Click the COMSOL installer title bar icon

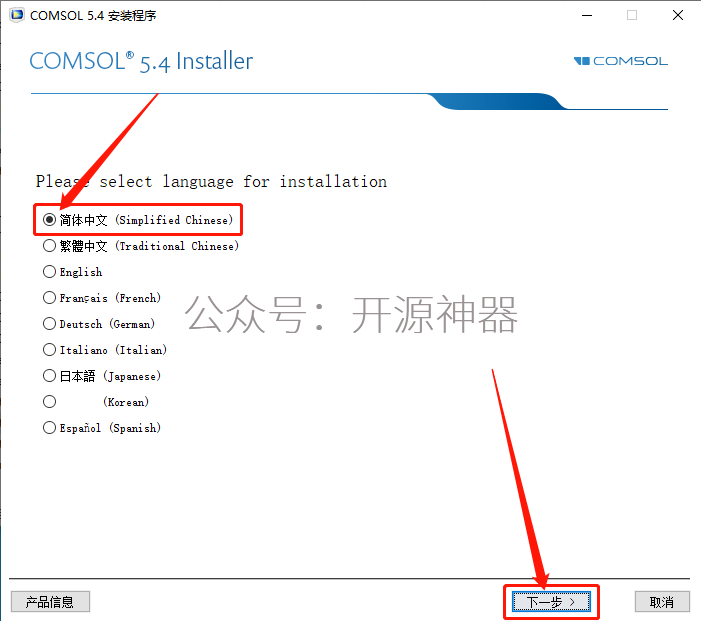point(17,15)
